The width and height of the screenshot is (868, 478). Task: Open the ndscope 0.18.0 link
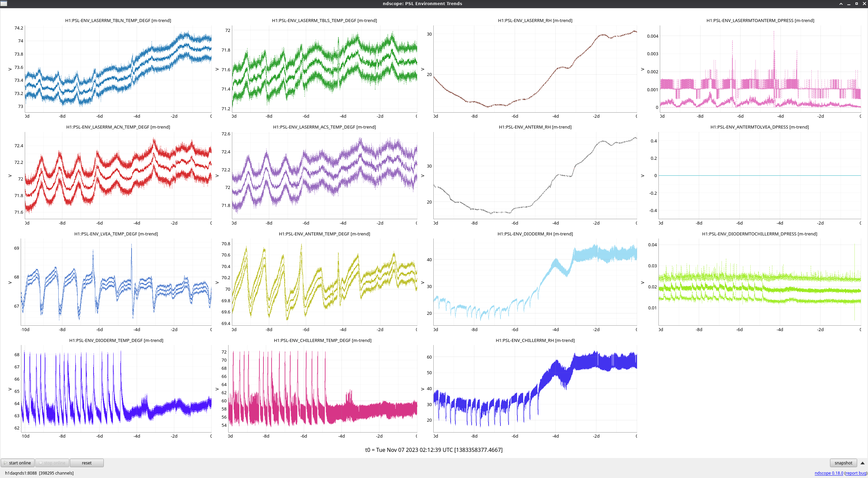(x=828, y=473)
